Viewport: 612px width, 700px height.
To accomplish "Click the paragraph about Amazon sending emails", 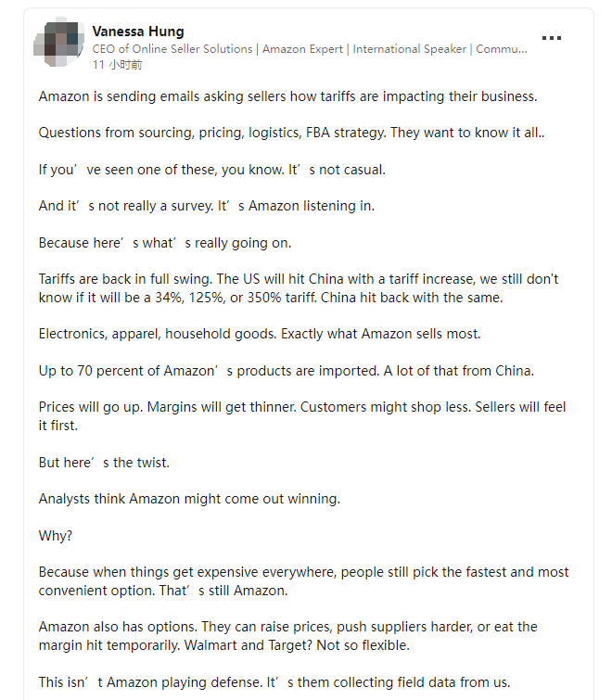I will pyautogui.click(x=288, y=96).
